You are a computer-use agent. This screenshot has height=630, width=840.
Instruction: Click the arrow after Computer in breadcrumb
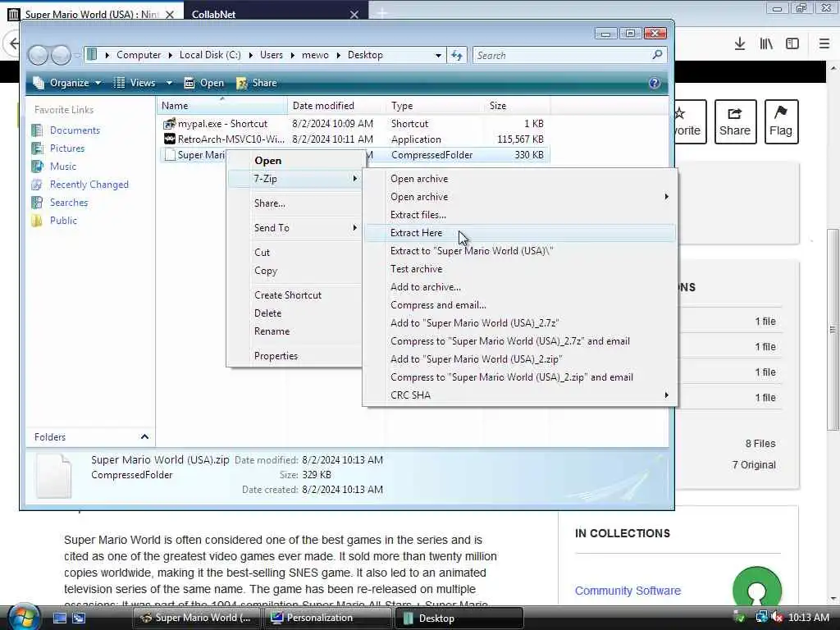[171, 55]
